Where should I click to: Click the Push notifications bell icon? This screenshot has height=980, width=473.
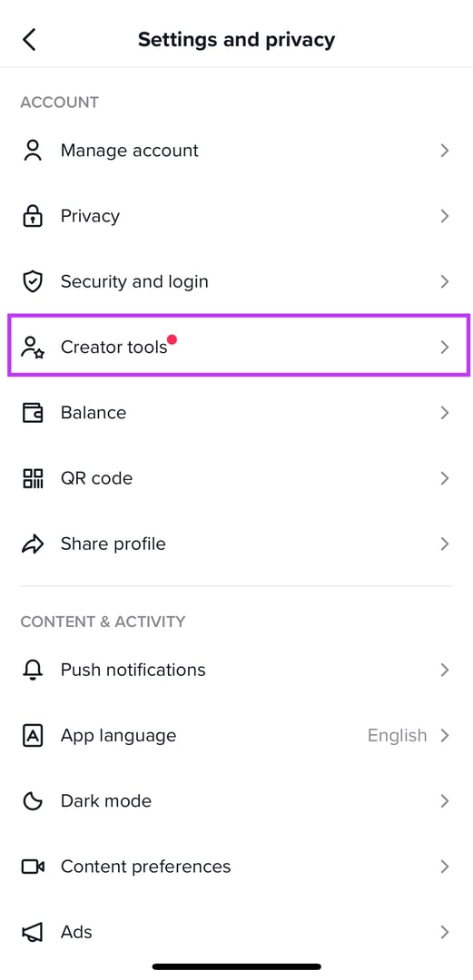(x=33, y=670)
